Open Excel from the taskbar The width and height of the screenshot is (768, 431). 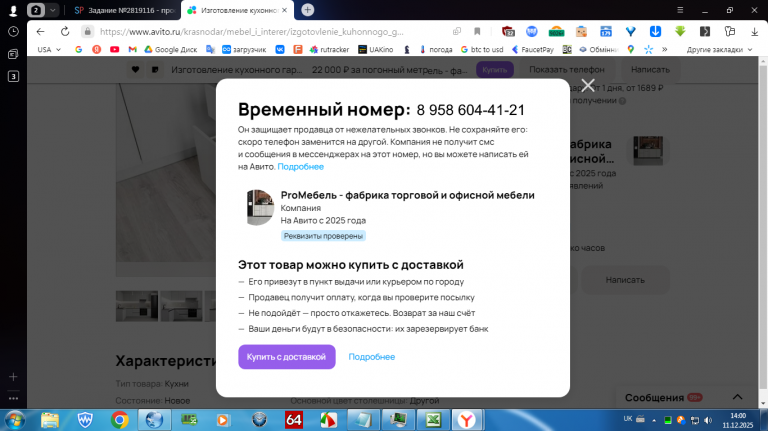click(x=433, y=420)
